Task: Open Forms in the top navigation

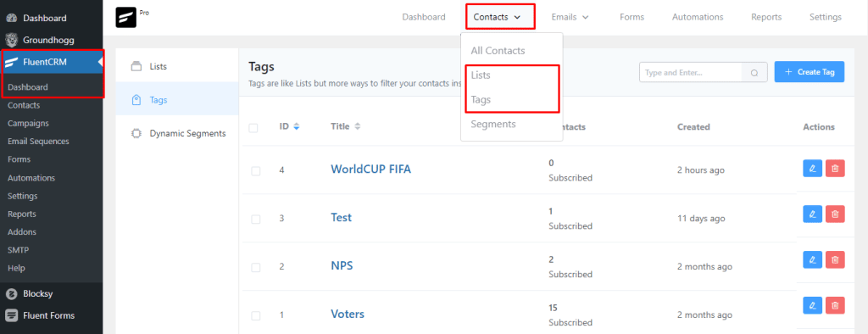Action: tap(632, 17)
